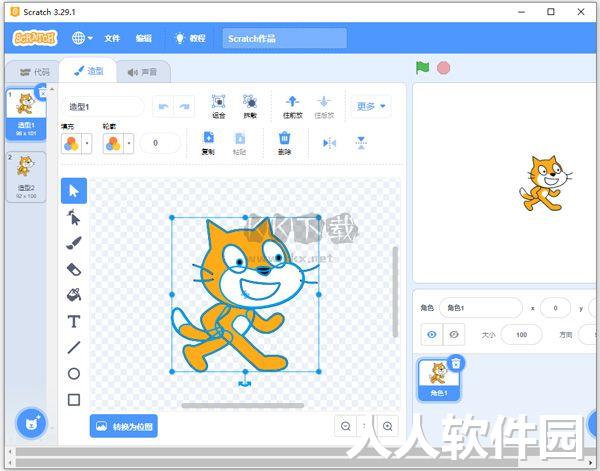
Task: Hide the sprite with crossed-eye icon
Action: (454, 334)
